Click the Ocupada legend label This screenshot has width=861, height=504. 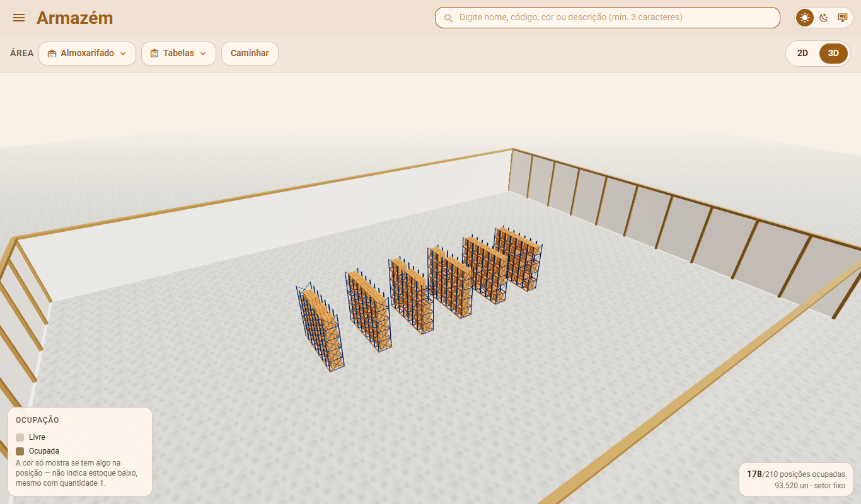coord(44,451)
